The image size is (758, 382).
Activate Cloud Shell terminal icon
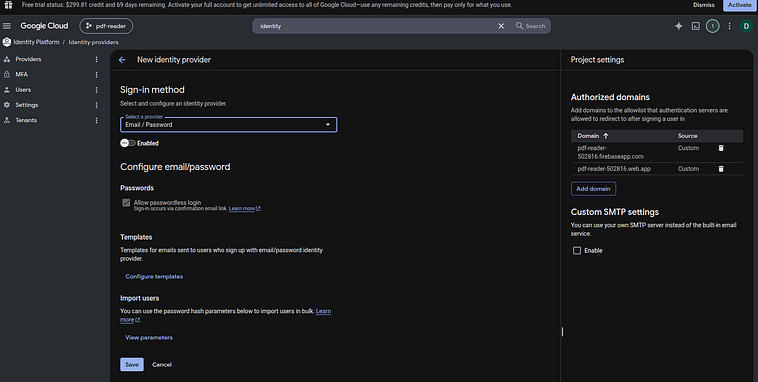pyautogui.click(x=696, y=26)
